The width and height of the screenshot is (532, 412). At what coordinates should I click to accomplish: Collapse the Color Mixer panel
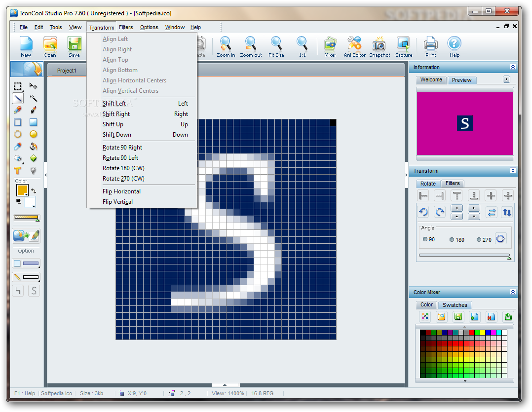click(513, 292)
